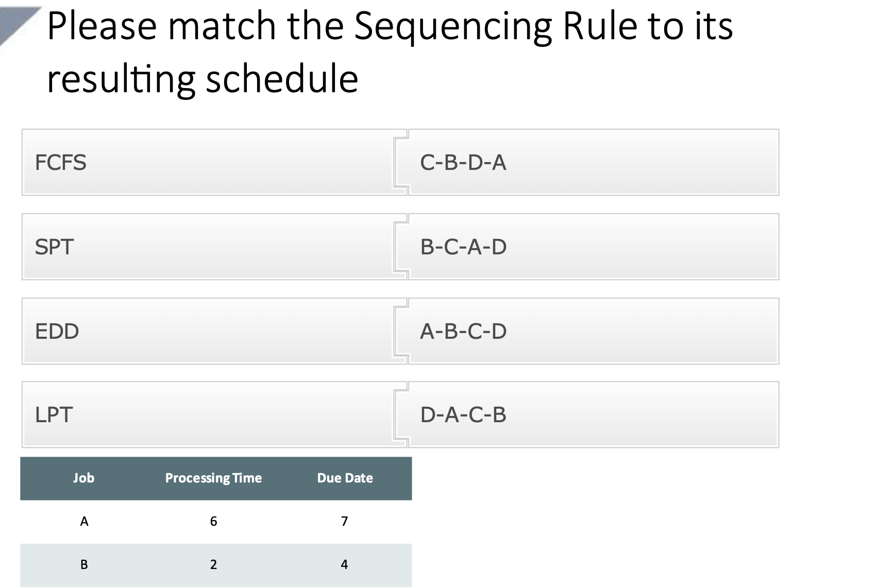Pick the D-A-C-B schedule answer
The image size is (877, 588).
[x=593, y=415]
